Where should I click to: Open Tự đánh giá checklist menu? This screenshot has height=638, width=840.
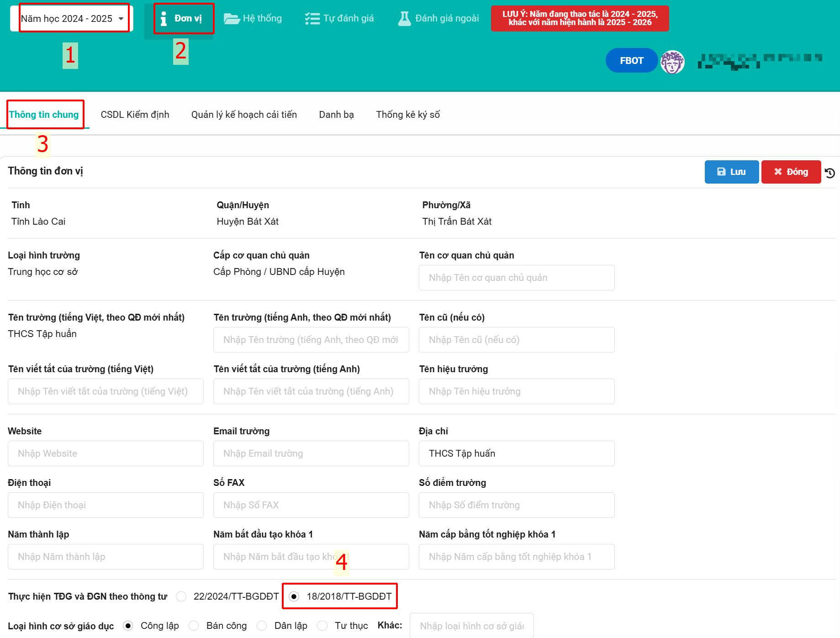[x=339, y=19]
